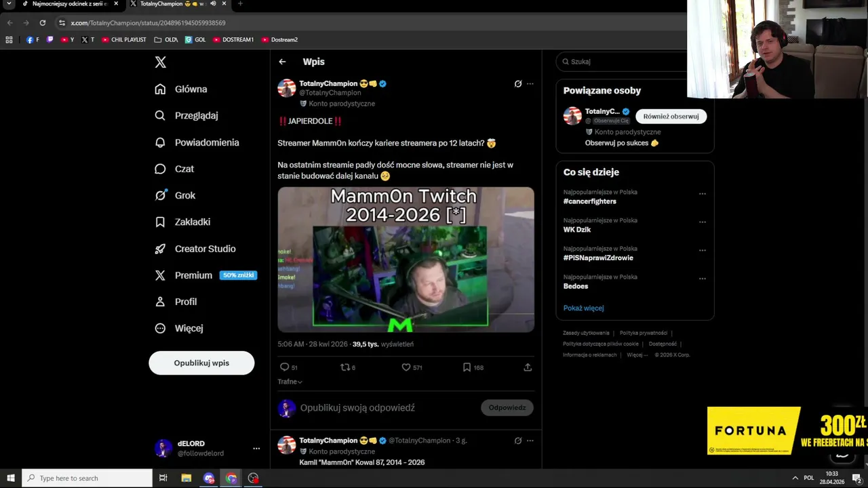Like the post with 571 likes

[406, 367]
